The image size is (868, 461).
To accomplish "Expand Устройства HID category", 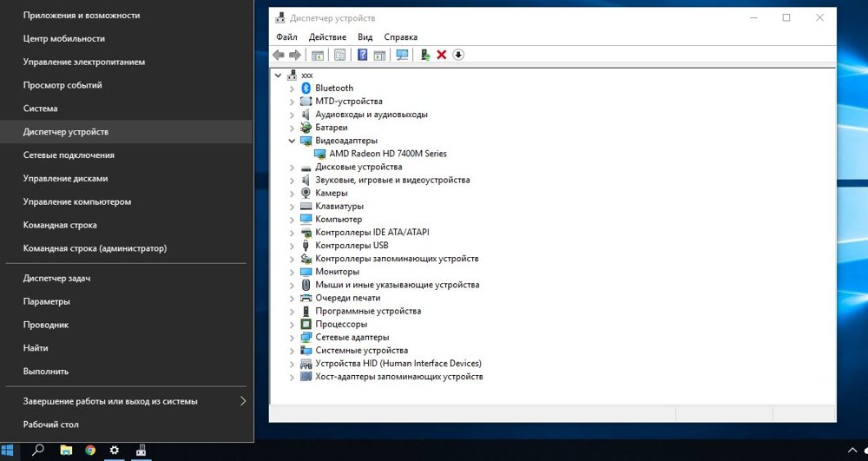I will (292, 364).
